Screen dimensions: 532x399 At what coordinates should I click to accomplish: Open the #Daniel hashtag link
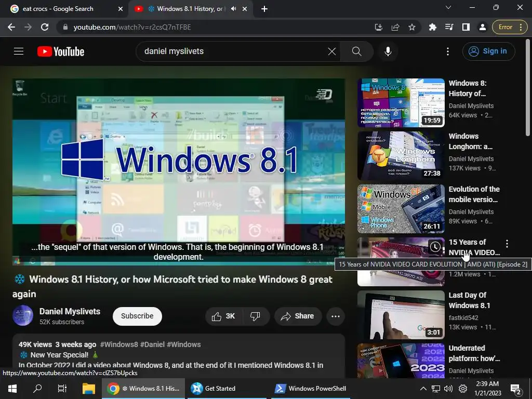click(x=152, y=344)
